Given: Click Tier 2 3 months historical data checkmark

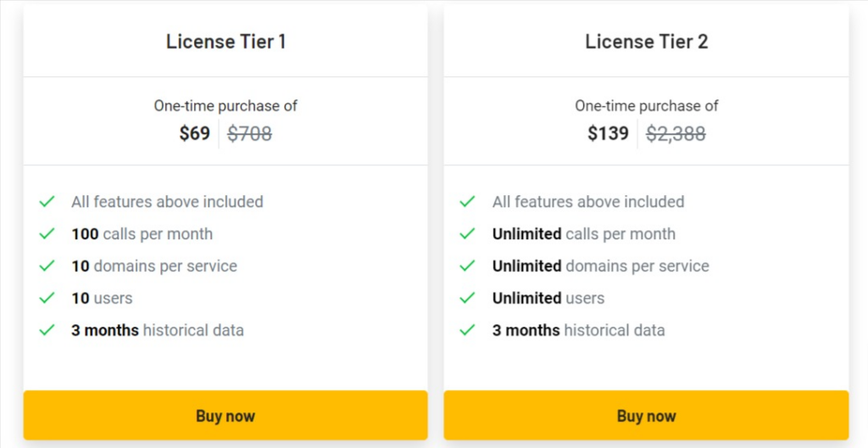Looking at the screenshot, I should click(468, 330).
